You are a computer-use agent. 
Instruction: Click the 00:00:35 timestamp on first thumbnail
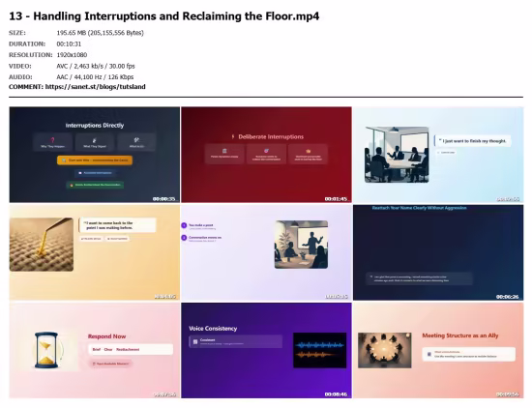(x=163, y=199)
